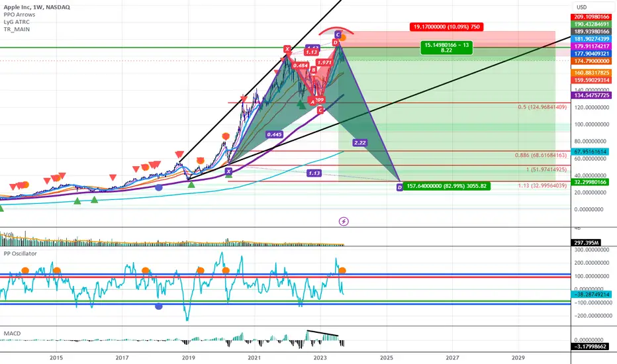617x364 pixels.
Task: Click the purple D target point marker
Action: click(399, 188)
